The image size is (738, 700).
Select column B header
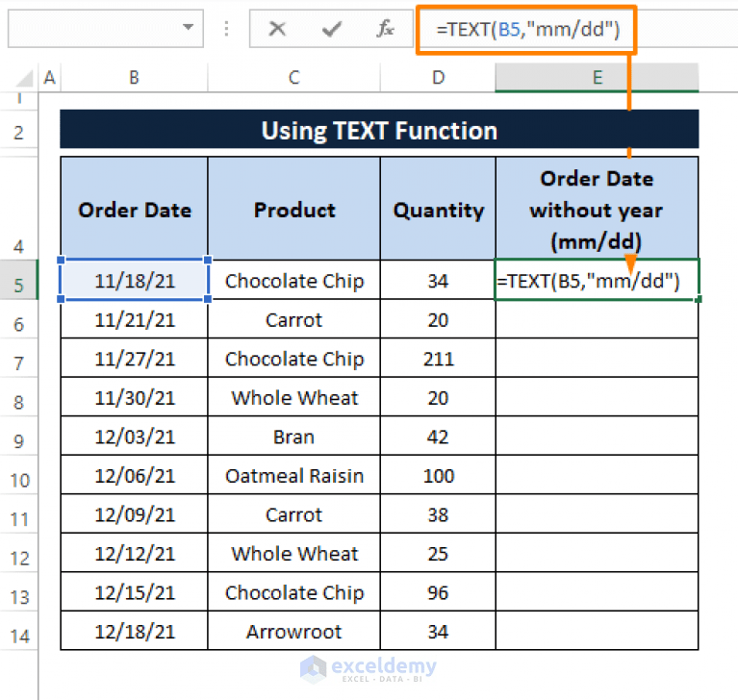pos(134,78)
